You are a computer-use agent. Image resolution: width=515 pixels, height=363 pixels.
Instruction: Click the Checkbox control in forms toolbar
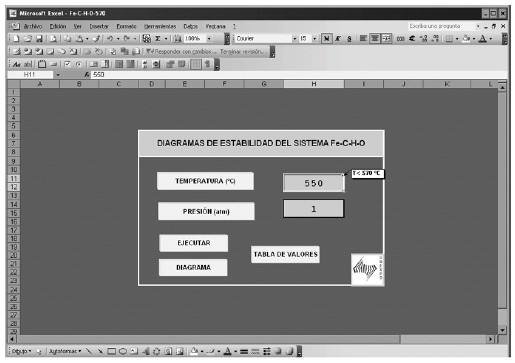click(67, 64)
